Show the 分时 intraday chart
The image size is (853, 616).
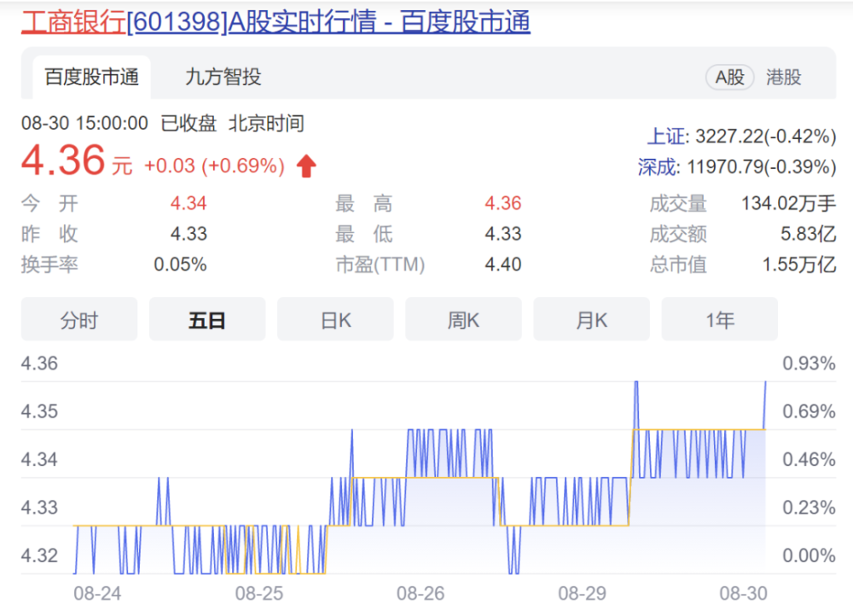[x=79, y=319]
